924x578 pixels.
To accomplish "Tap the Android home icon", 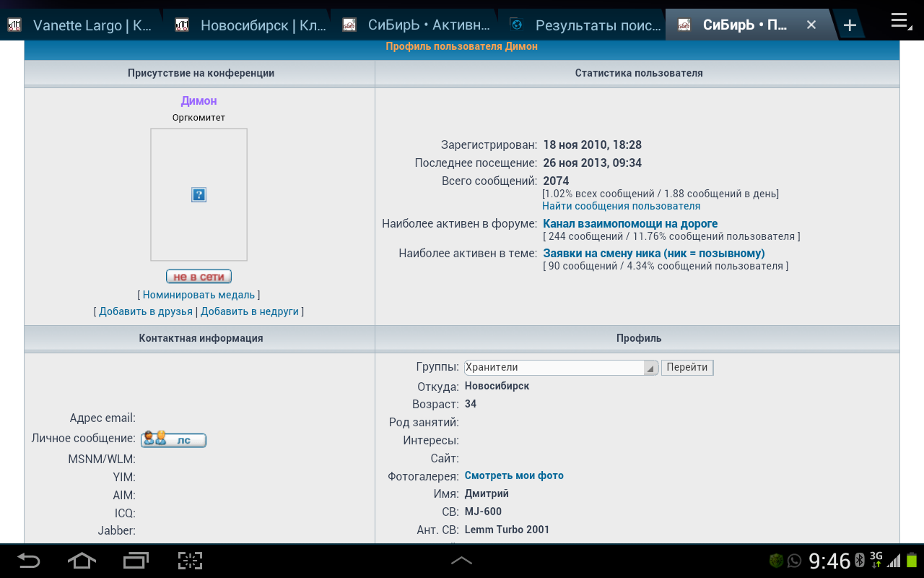I will (x=82, y=561).
